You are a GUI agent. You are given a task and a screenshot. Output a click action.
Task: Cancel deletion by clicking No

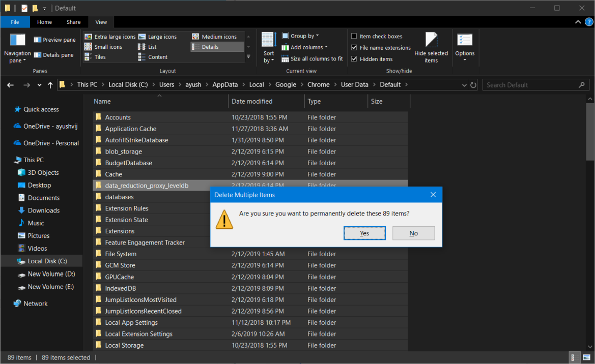coord(413,233)
